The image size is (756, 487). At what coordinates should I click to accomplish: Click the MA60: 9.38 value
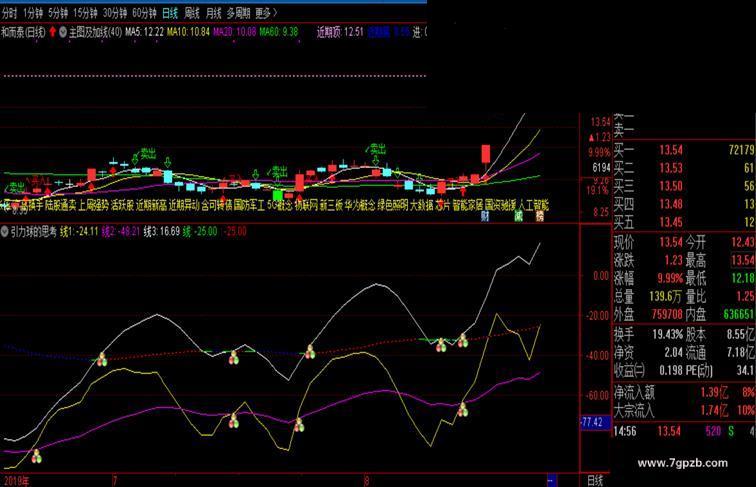coord(279,32)
